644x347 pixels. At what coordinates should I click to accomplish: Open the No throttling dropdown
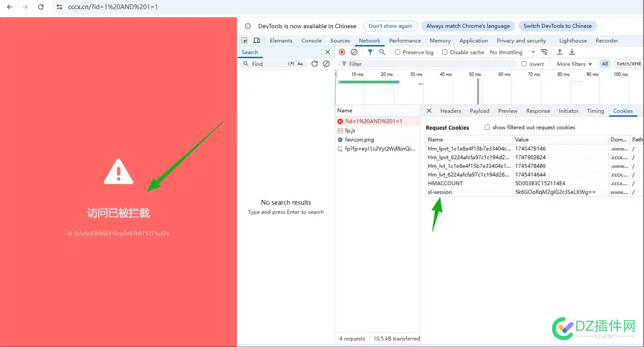click(512, 52)
